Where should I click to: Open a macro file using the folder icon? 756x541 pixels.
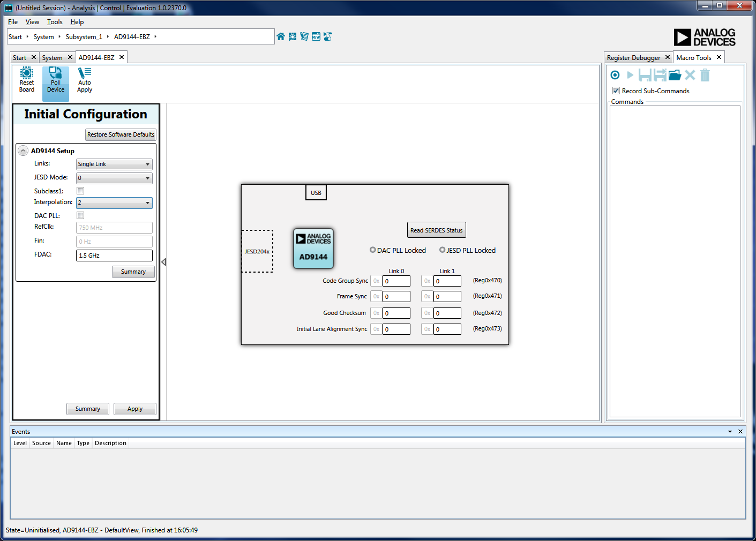(675, 75)
